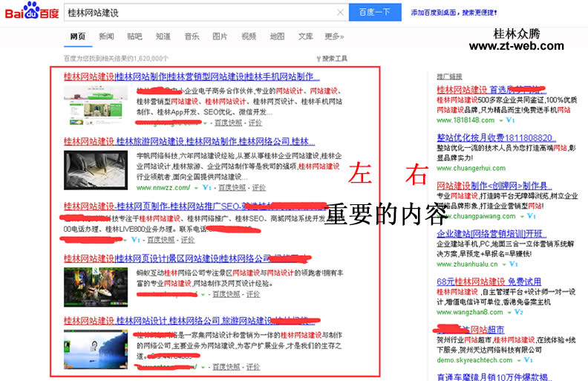Open the 网站超市 ad title
This screenshot has height=381, width=588.
coord(470,330)
